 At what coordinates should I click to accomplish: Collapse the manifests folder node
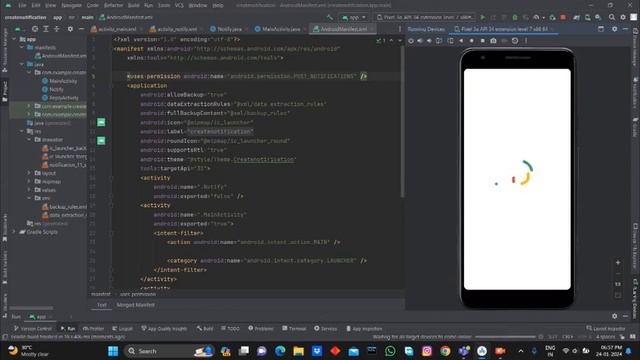pyautogui.click(x=22, y=47)
